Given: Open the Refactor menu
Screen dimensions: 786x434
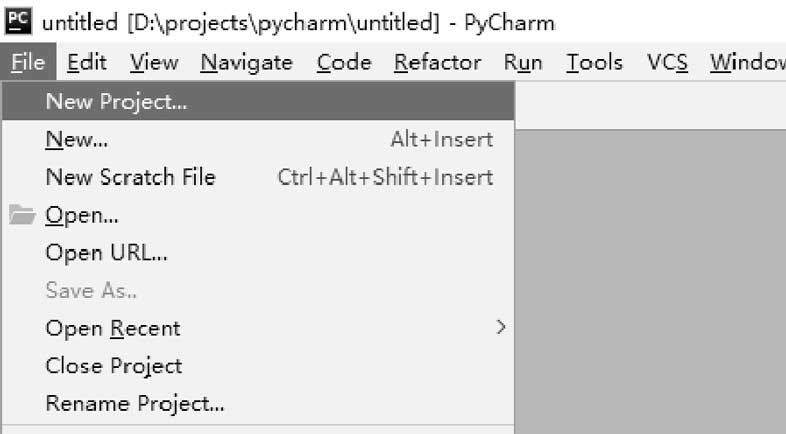Looking at the screenshot, I should point(438,62).
